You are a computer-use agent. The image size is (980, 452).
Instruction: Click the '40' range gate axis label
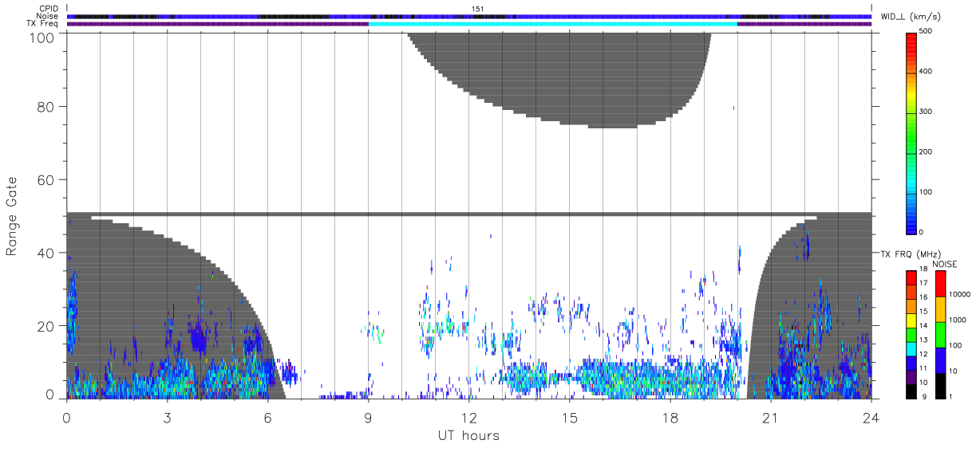[45, 253]
